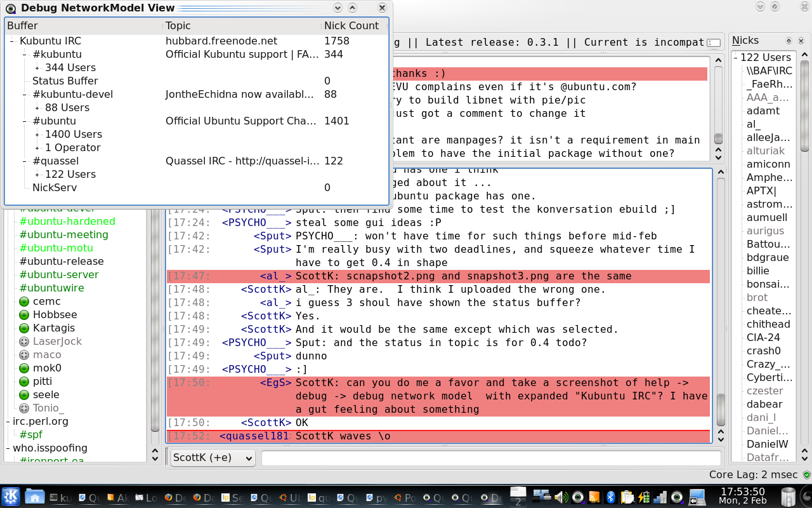Switch to the Akregator taskbar entry
The height and width of the screenshot is (508, 812).
point(117,498)
